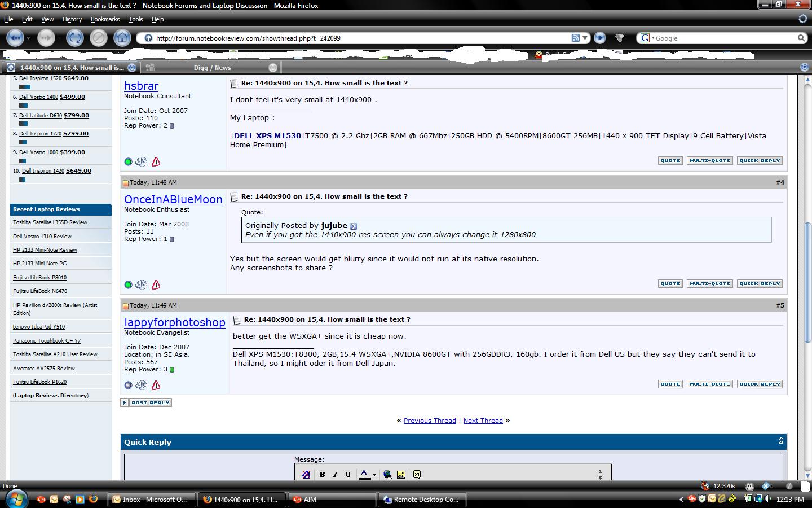Open the Edit menu
The image size is (812, 508).
(x=27, y=19)
